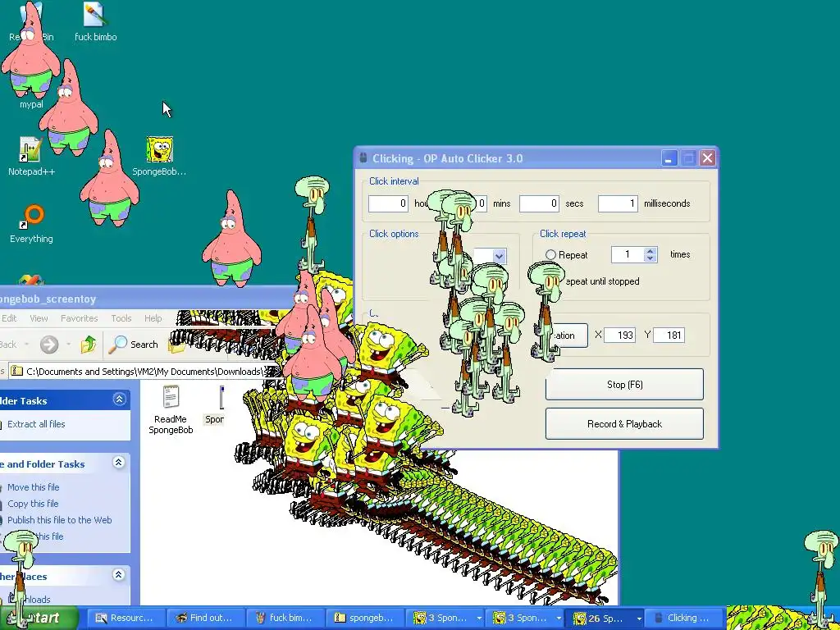The image size is (840, 630).
Task: Close the OP Auto Clicker window
Action: (708, 158)
